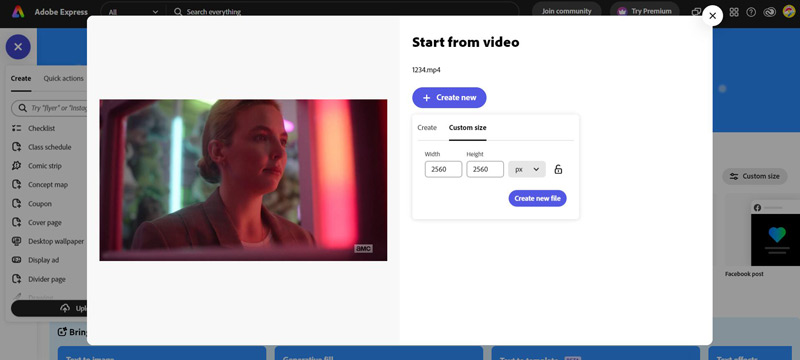800x360 pixels.
Task: Select Cover page in the list
Action: [x=45, y=223]
